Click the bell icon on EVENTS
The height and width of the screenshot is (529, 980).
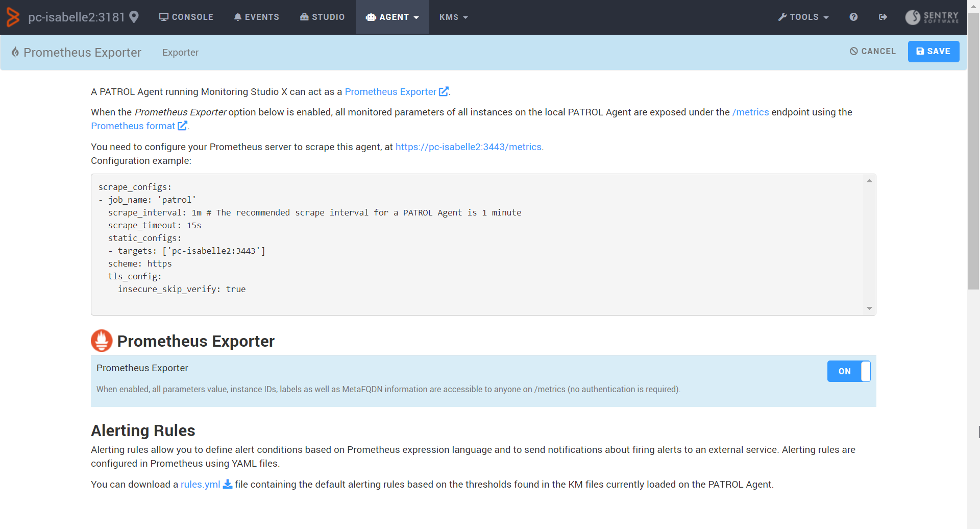[x=237, y=17]
